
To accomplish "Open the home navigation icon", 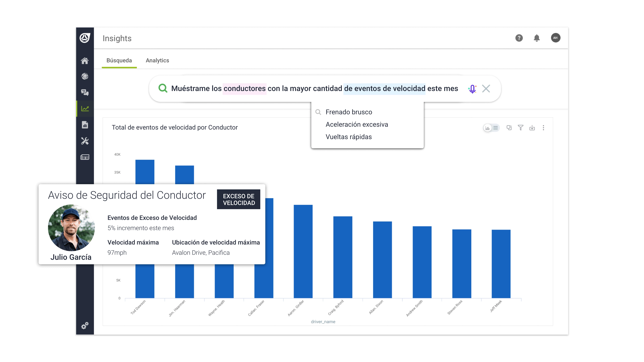I will 85,60.
